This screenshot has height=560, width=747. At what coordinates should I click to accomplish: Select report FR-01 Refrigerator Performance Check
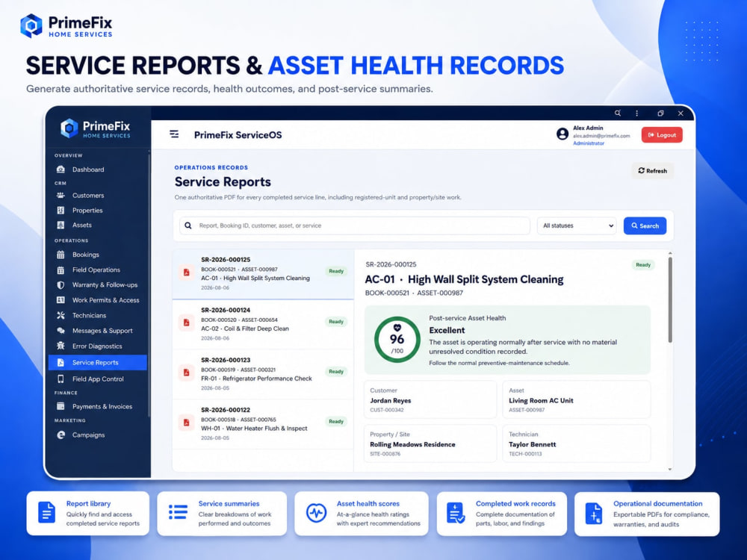[x=263, y=374]
